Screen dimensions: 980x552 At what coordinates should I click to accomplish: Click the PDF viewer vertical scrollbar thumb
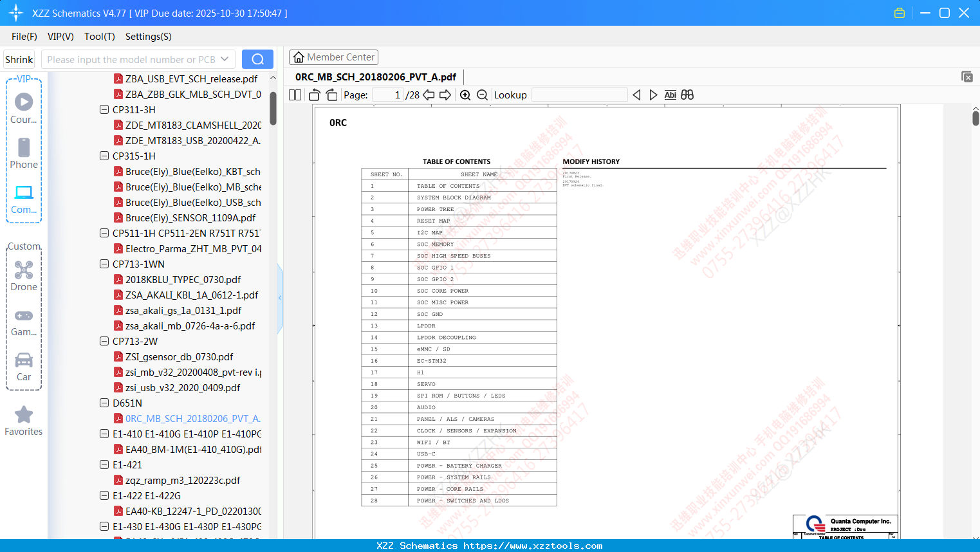pyautogui.click(x=975, y=118)
